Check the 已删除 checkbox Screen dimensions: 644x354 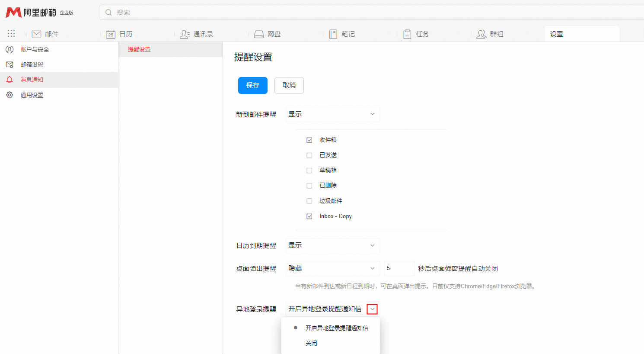pyautogui.click(x=309, y=186)
